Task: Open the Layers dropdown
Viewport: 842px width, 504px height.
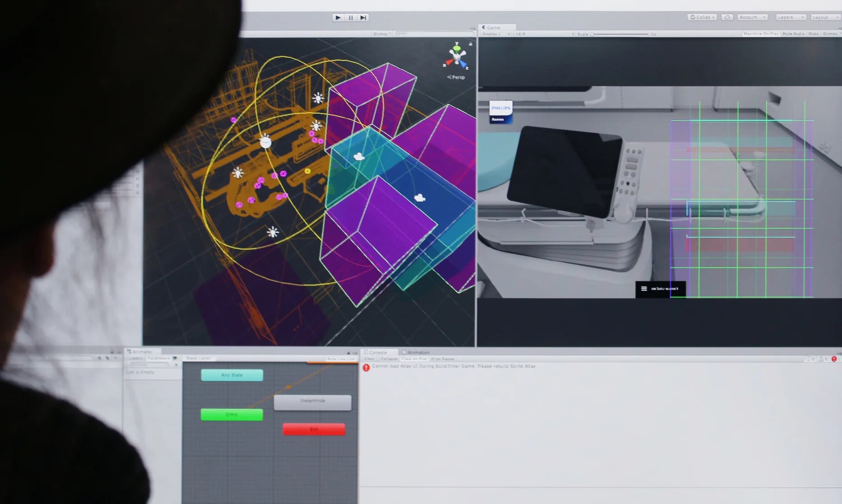Action: pyautogui.click(x=790, y=17)
